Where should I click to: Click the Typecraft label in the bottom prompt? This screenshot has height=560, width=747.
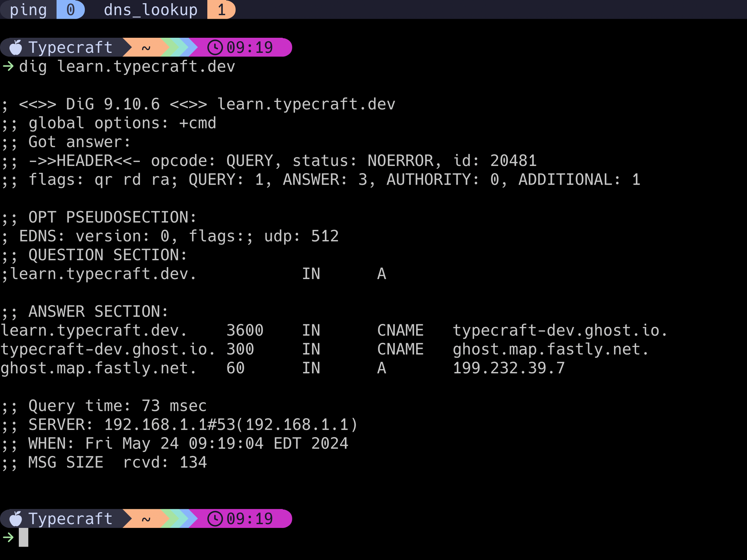click(x=71, y=519)
